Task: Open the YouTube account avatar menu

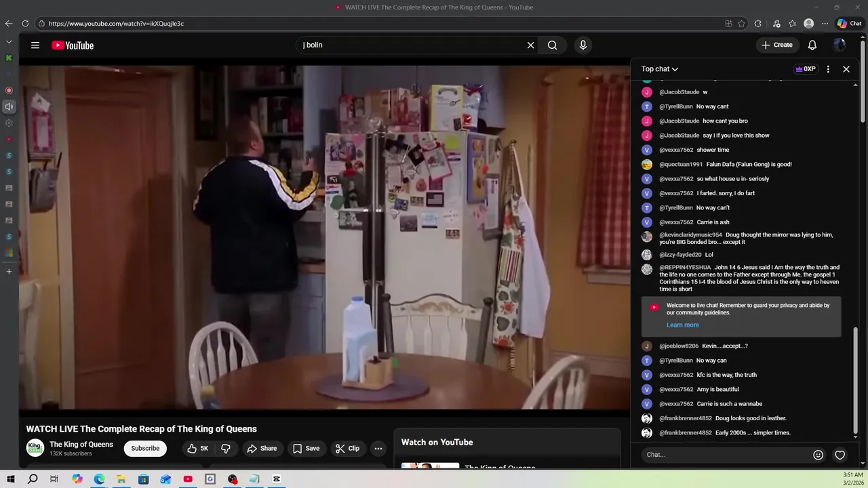Action: click(840, 45)
